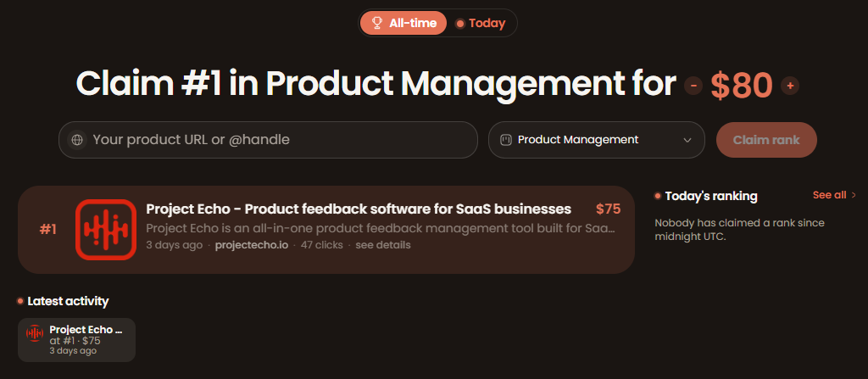This screenshot has height=379, width=868.
Task: Click small Project Echo icon in Latest activity
Action: (35, 333)
